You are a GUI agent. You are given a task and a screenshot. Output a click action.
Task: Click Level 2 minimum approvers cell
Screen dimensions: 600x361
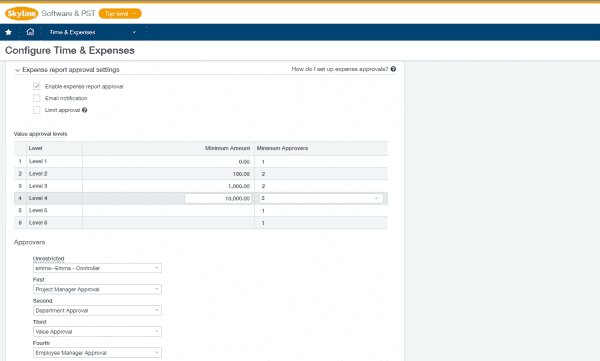pyautogui.click(x=321, y=174)
